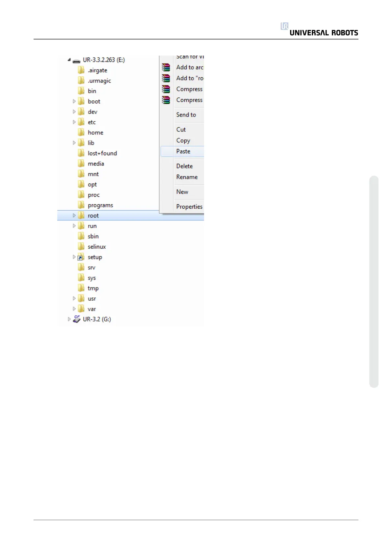Click the bin folder icon

[x=81, y=91]
